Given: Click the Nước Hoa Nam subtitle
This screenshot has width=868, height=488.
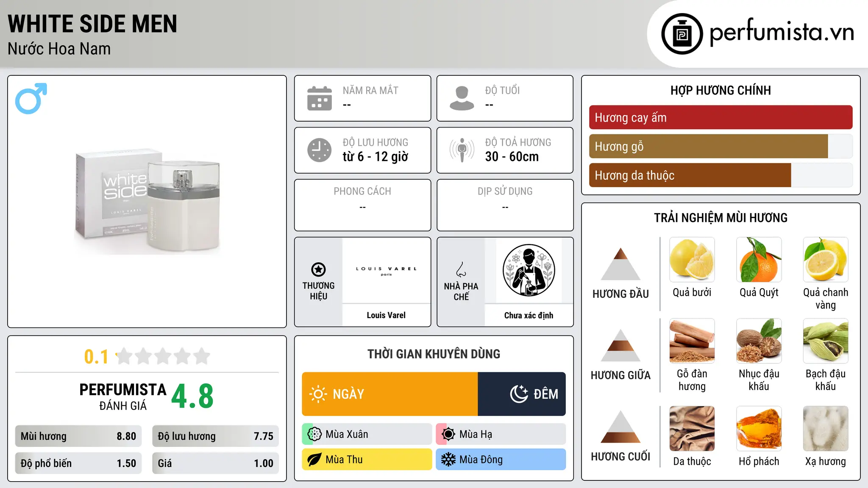Looking at the screenshot, I should tap(59, 49).
